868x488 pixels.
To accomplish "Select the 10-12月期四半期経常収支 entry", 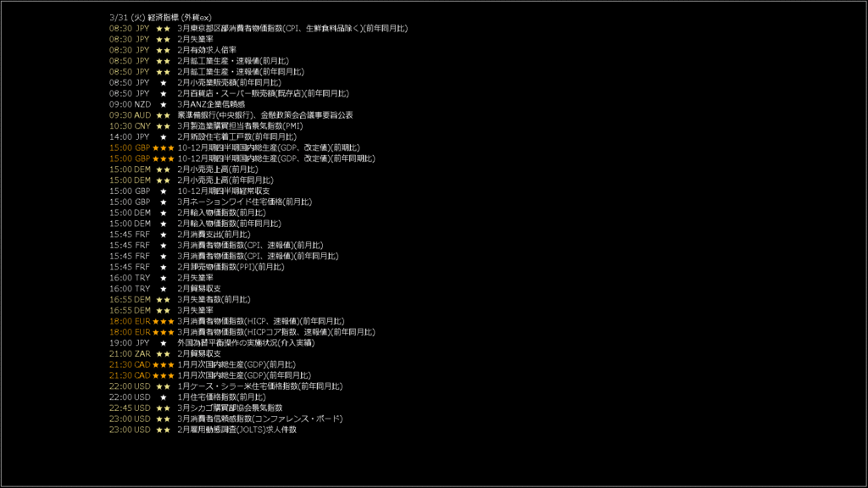I will point(224,191).
